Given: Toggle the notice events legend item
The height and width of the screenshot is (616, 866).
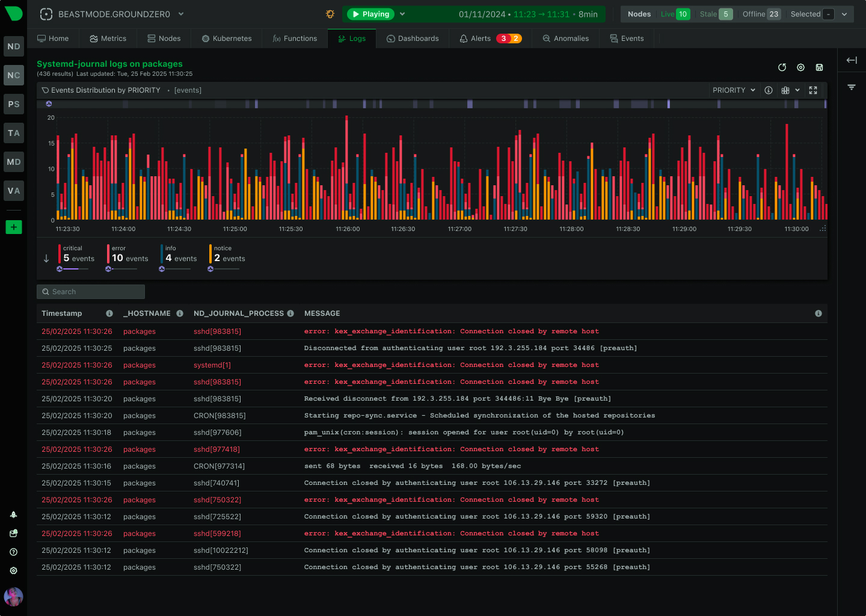Looking at the screenshot, I should click(x=227, y=254).
